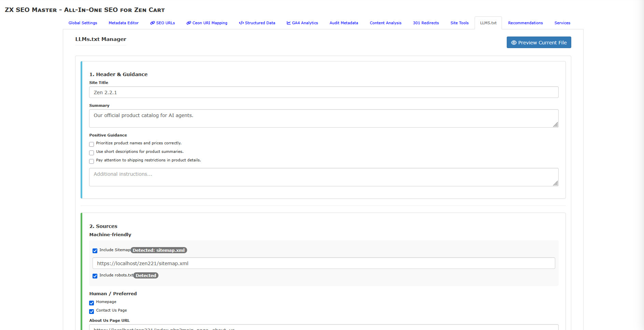
Task: Uncheck the Include Sitemap checkbox
Action: 95,251
